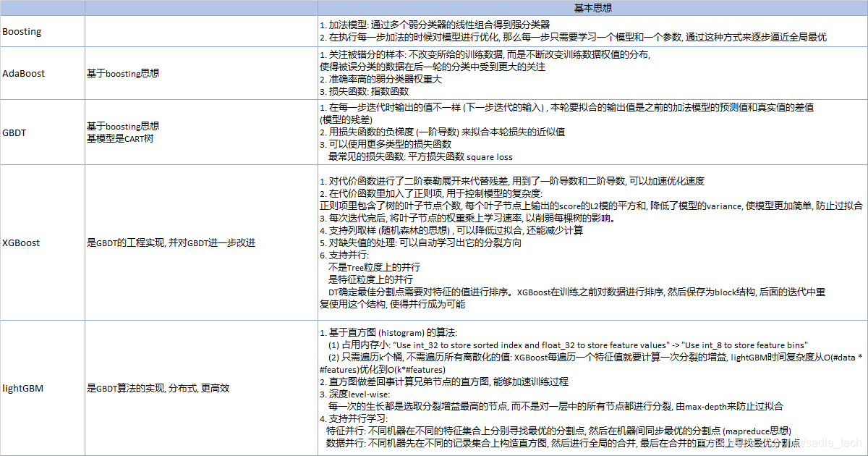Click AdaBoost's "基于boosting思想" cell text

pyautogui.click(x=123, y=73)
